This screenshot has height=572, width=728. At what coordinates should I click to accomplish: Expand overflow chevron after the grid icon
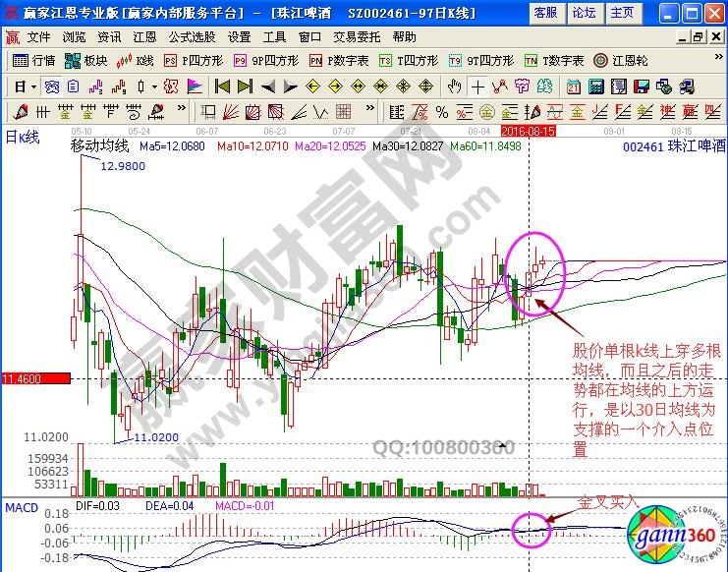369,108
